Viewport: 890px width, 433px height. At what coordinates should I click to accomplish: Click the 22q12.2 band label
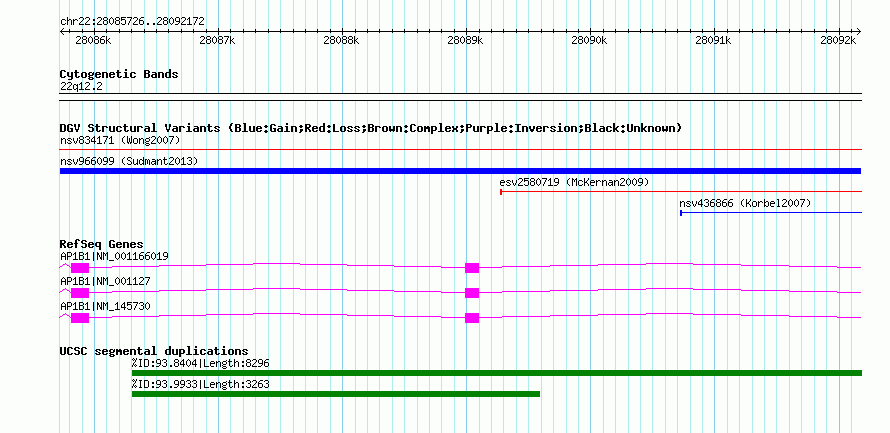[81, 87]
